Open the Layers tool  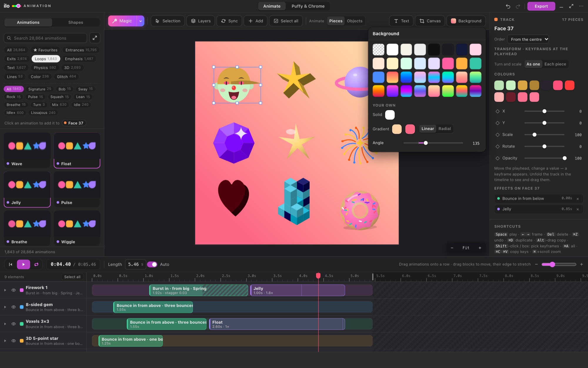tap(201, 21)
